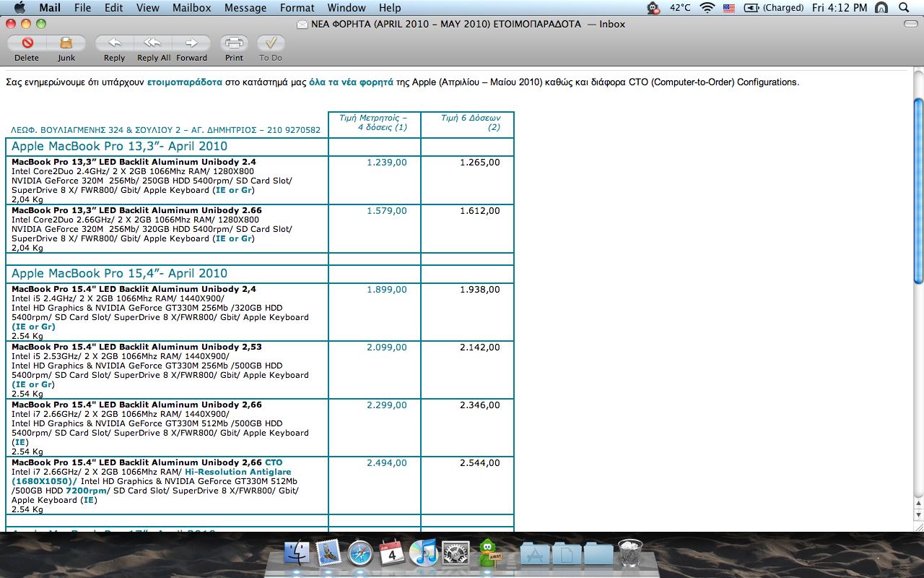
Task: Reply to the sender using Reply
Action: [114, 43]
